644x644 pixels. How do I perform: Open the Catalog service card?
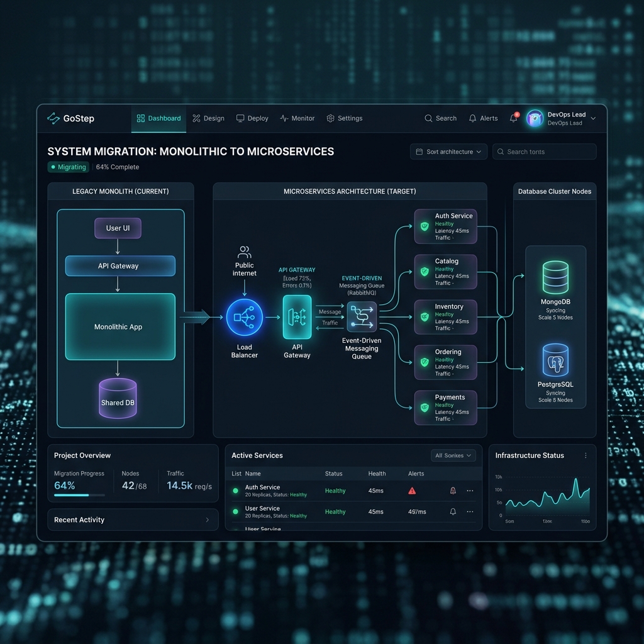[x=446, y=272]
